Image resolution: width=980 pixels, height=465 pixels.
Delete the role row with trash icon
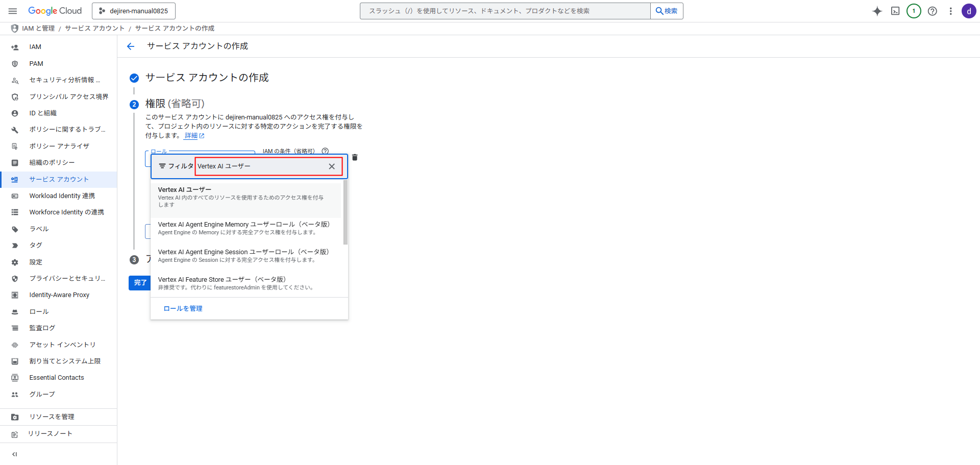(x=355, y=157)
